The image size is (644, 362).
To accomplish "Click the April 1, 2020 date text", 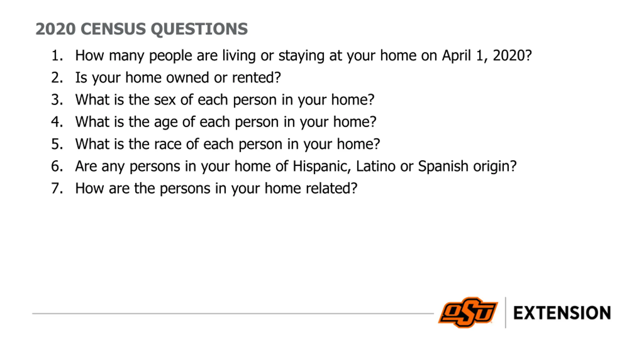I will (x=487, y=56).
